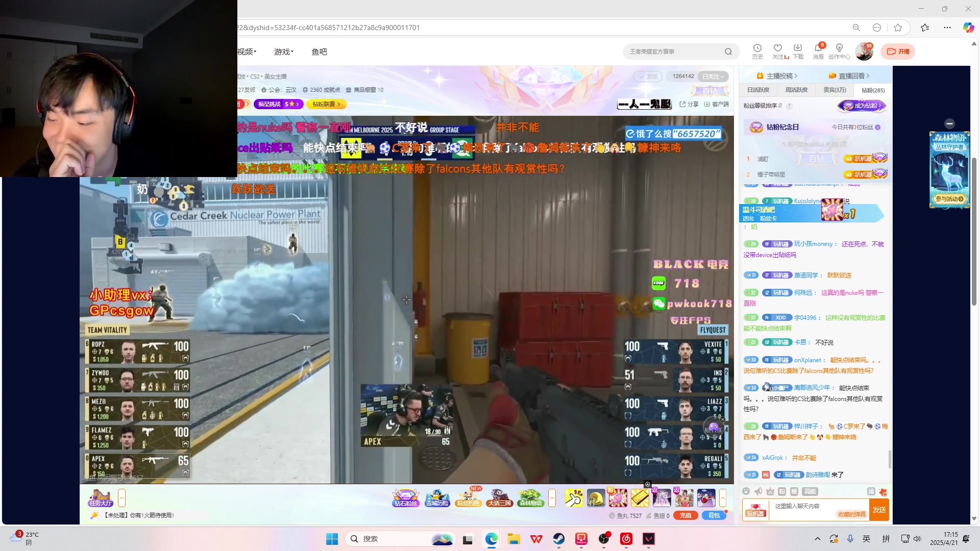Viewport: 980px width, 551px height.
Task: Expand the 直播回看 section chevron
Action: click(x=867, y=76)
